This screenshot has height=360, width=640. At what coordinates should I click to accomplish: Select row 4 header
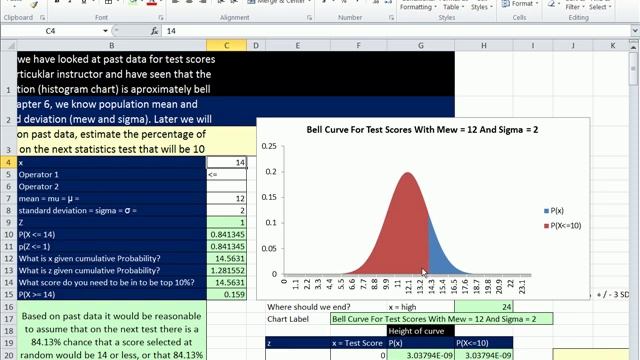click(9, 162)
